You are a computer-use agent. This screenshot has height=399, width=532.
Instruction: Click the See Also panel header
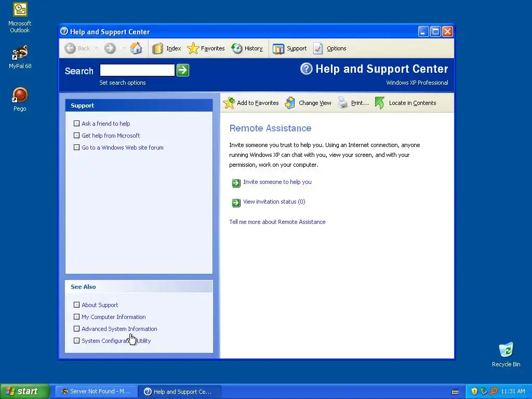click(x=139, y=287)
